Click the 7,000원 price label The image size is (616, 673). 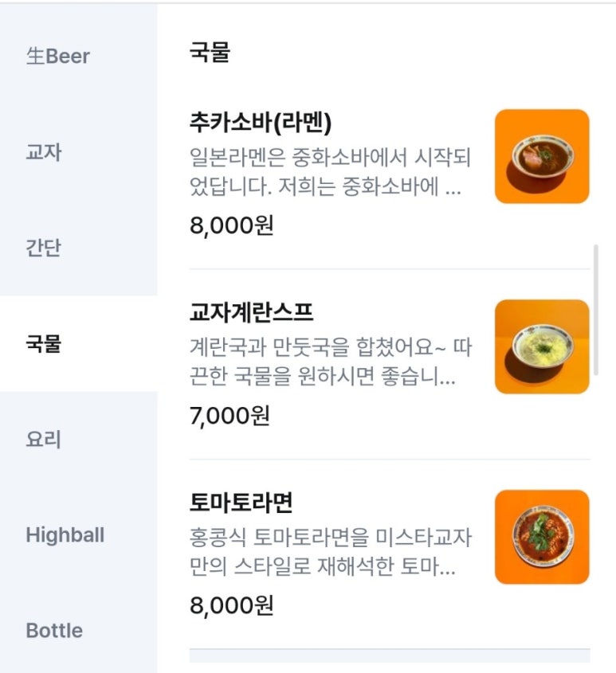tap(230, 415)
